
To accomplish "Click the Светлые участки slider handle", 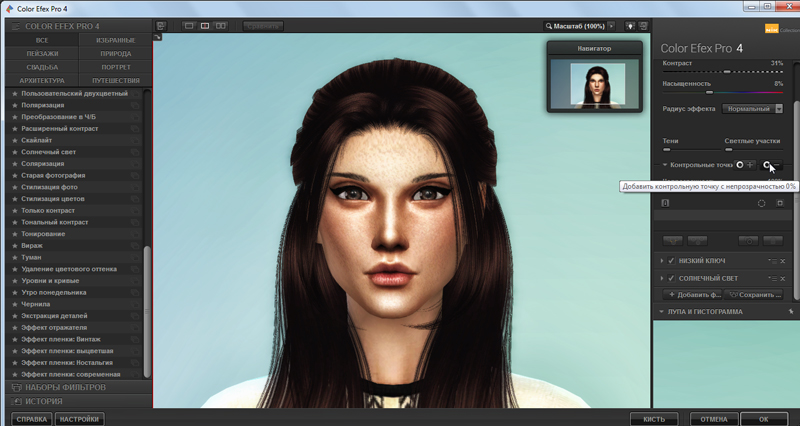I will click(x=729, y=149).
